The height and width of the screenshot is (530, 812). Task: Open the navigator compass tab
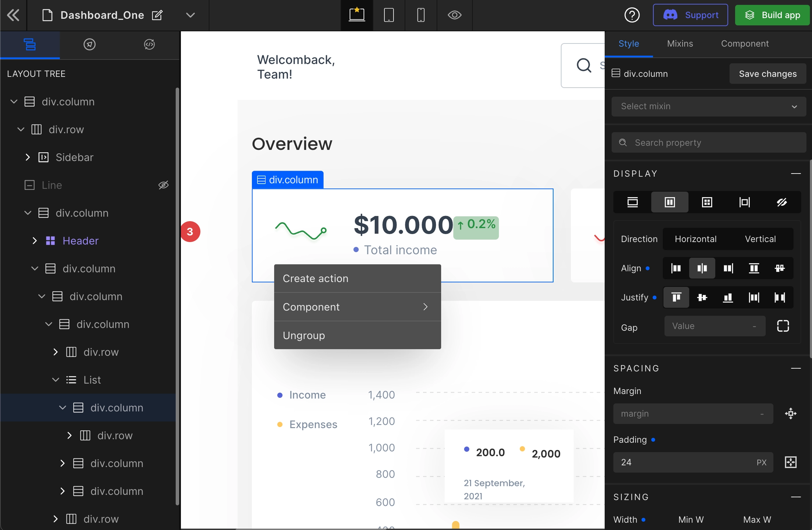point(89,45)
